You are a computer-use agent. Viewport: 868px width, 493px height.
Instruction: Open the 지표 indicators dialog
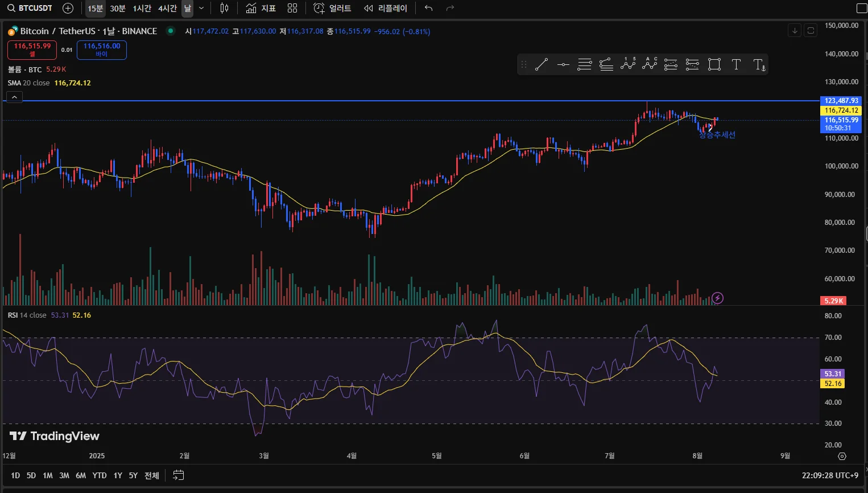pos(261,9)
